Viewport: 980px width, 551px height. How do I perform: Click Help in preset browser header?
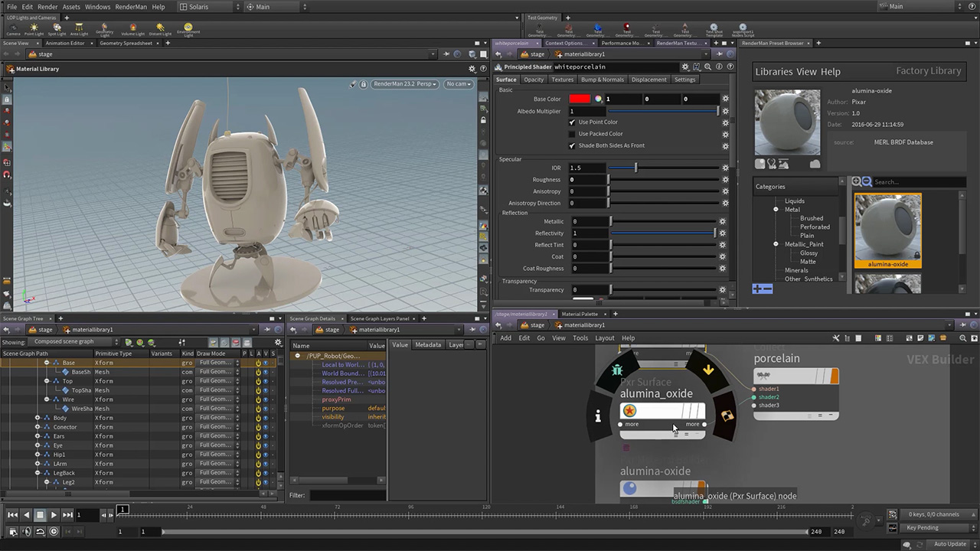830,71
